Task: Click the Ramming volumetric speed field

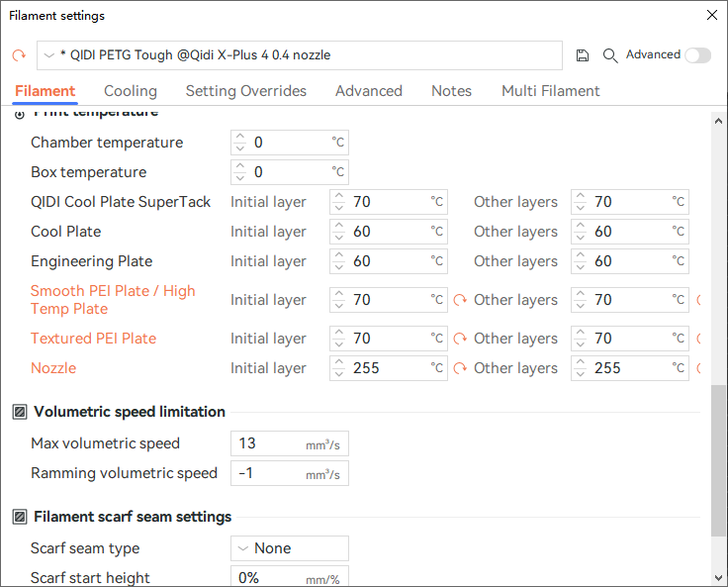Action: (267, 473)
